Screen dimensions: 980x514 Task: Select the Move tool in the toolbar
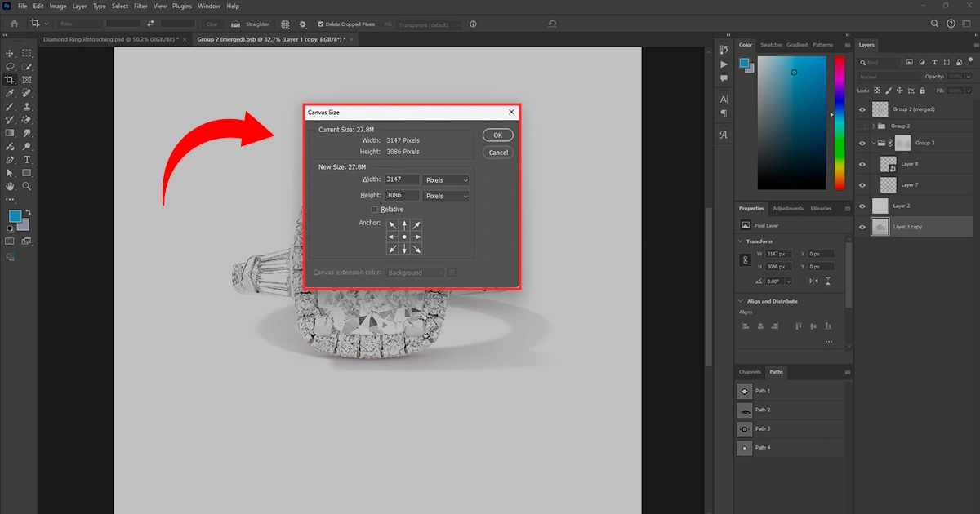coord(10,53)
